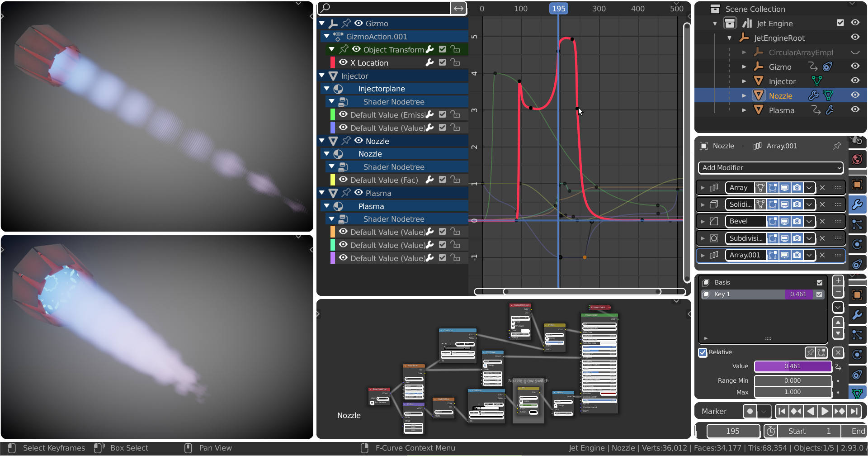Screen dimensions: 868x456
Task: Select the Particle Properties icon
Action: [x=858, y=224]
